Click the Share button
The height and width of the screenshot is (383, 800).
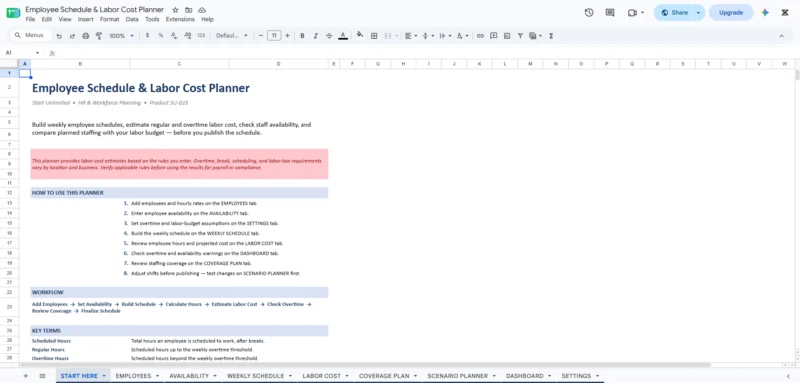coord(673,13)
